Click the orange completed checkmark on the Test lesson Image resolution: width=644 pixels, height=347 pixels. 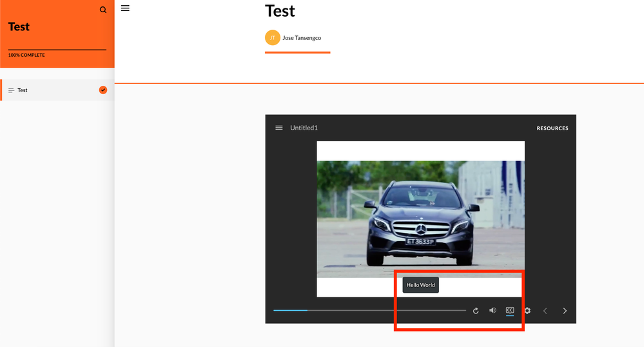point(103,90)
